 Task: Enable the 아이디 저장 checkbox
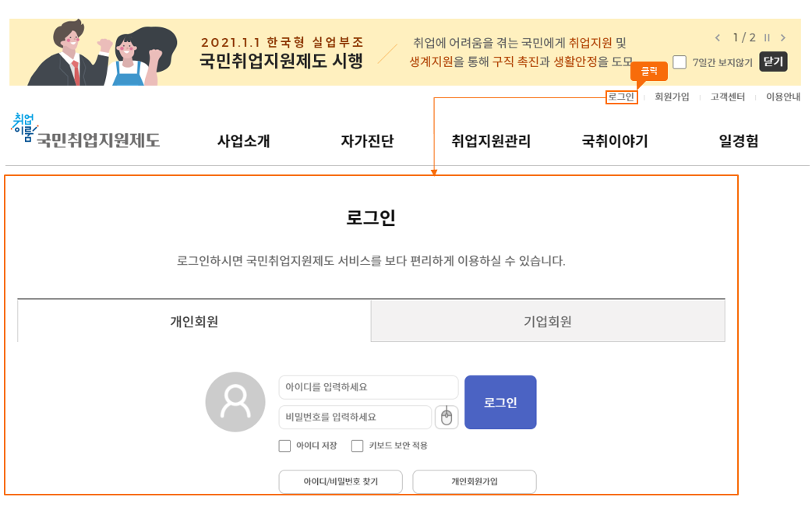pyautogui.click(x=284, y=446)
